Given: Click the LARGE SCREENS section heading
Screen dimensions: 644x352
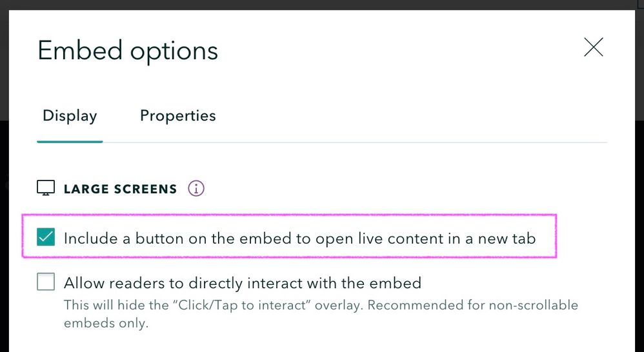Looking at the screenshot, I should (120, 190).
